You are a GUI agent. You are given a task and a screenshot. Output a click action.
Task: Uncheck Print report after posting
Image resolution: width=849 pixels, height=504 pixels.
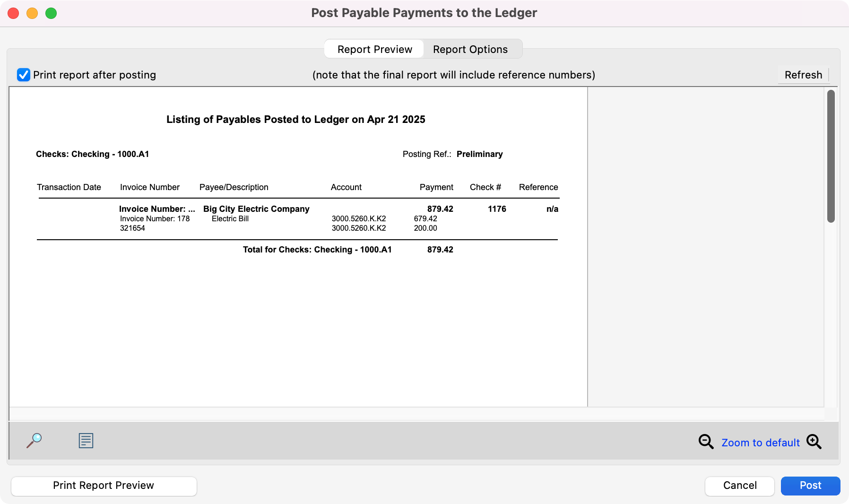[24, 75]
